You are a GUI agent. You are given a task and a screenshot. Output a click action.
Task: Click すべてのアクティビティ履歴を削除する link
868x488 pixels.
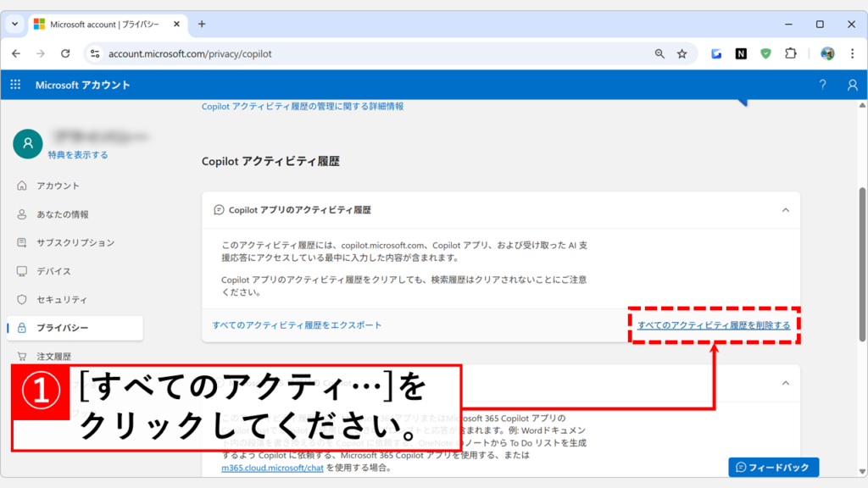714,325
